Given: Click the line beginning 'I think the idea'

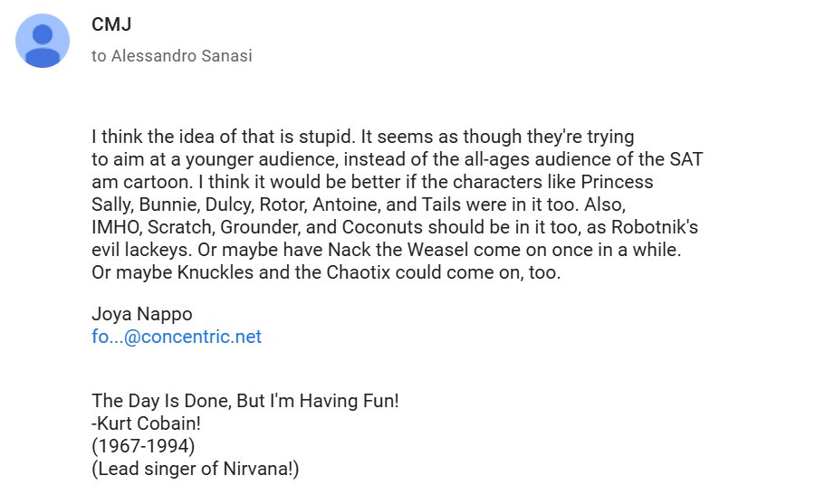Looking at the screenshot, I should point(362,137).
